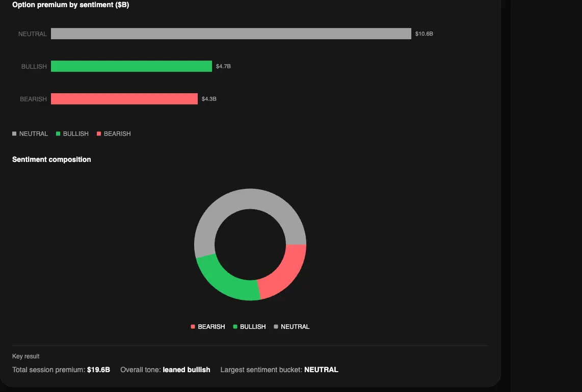582x392 pixels.
Task: Click BEARISH axis label beside red bar
Action: 34,99
